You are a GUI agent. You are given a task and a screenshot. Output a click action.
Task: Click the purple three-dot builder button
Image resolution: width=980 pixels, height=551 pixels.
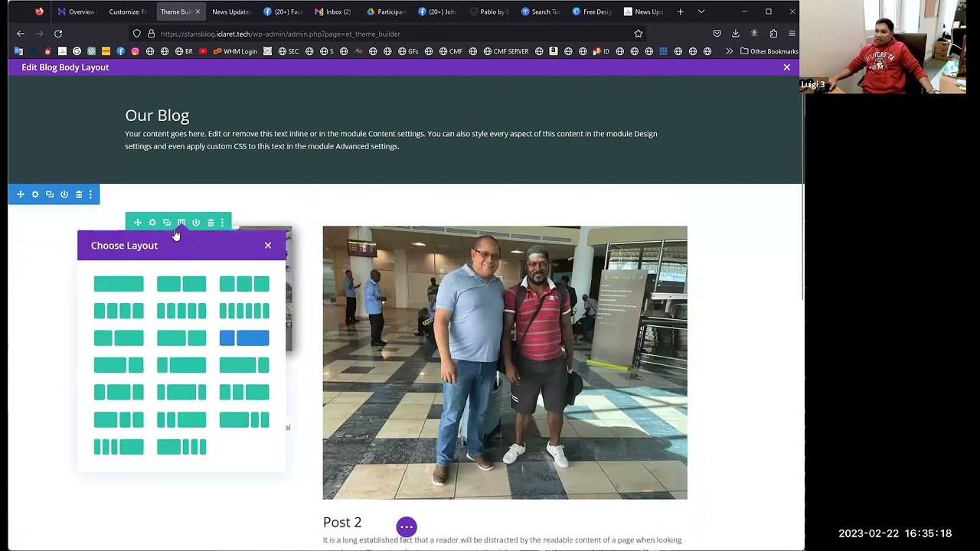(407, 527)
